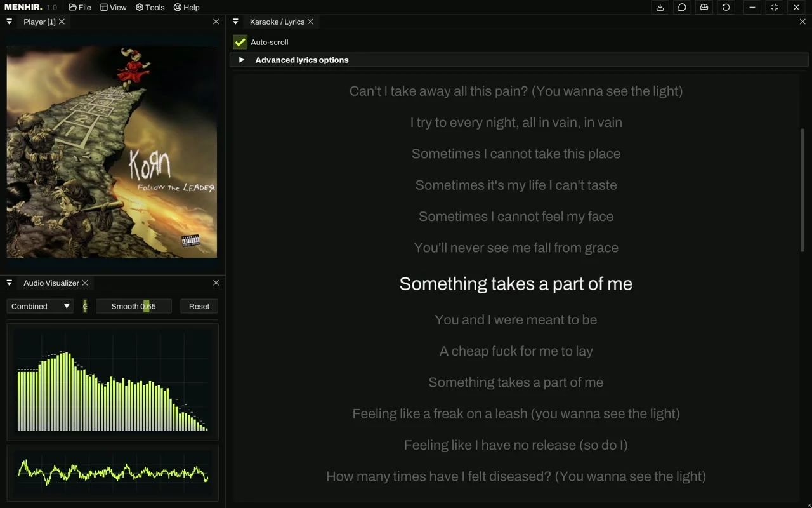Click the lyric "I try to every night, all in vain, in vain"
The image size is (812, 508).
[516, 123]
